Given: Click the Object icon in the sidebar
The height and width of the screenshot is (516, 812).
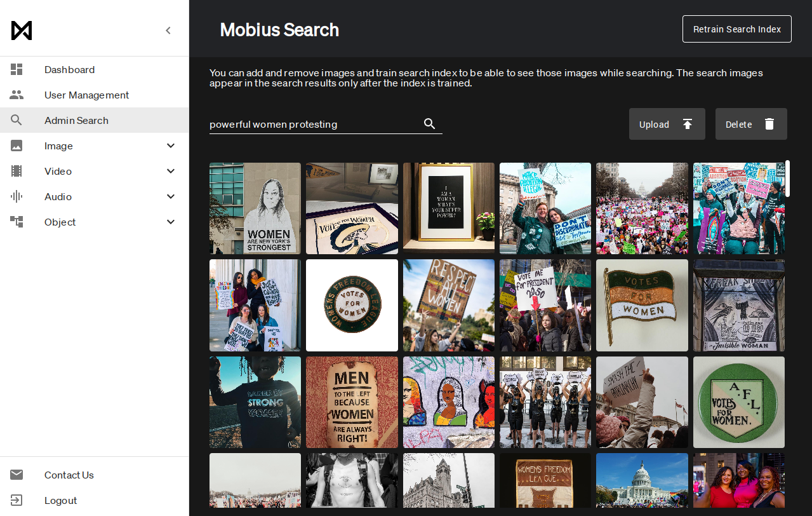Looking at the screenshot, I should pyautogui.click(x=17, y=222).
